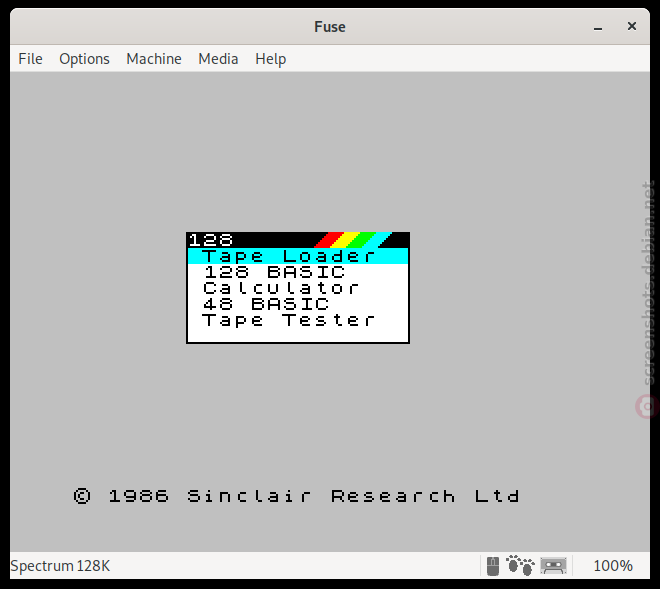
Task: Click the 1986 Sinclair Research copyright text
Action: [x=297, y=496]
